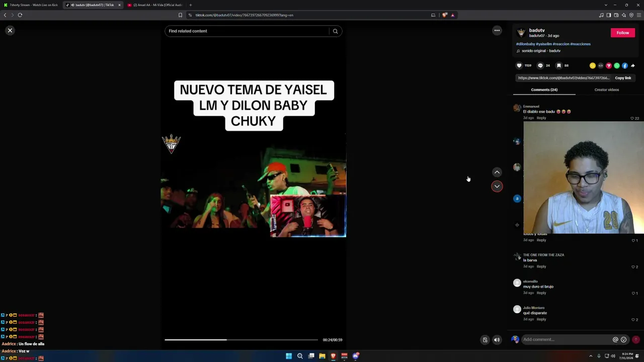Show hidden system tray icons

(x=591, y=356)
